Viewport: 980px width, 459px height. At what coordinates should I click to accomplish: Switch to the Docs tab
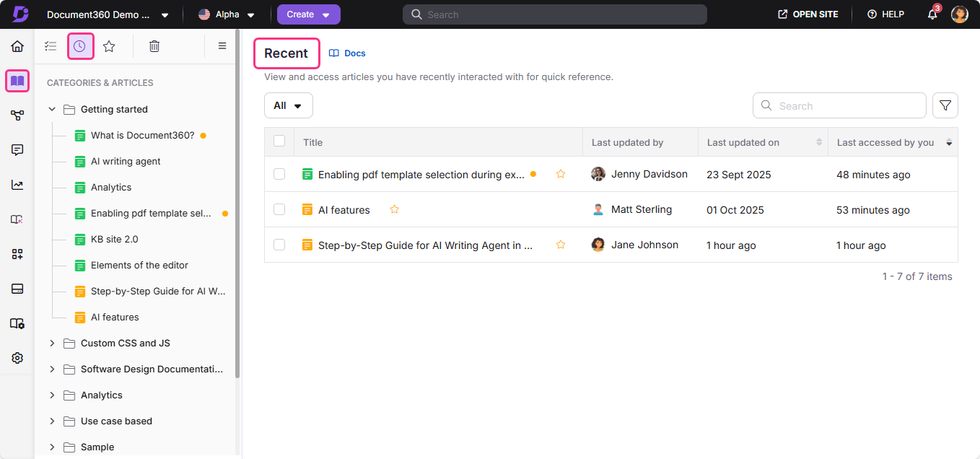(x=347, y=53)
